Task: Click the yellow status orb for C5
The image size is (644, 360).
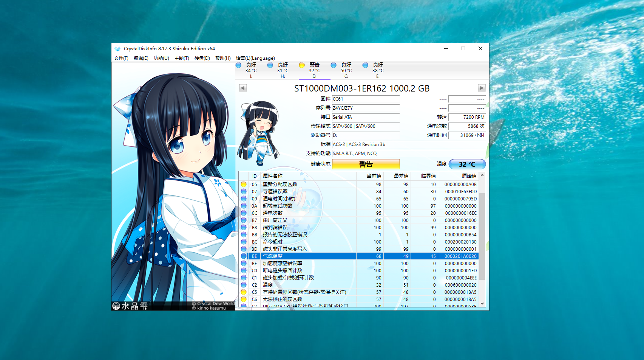Action: tap(244, 292)
